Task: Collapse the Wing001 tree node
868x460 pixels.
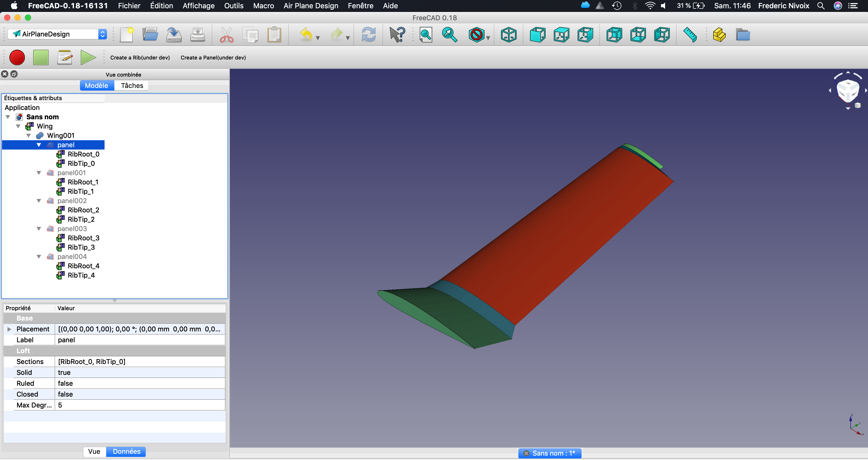Action: point(29,135)
